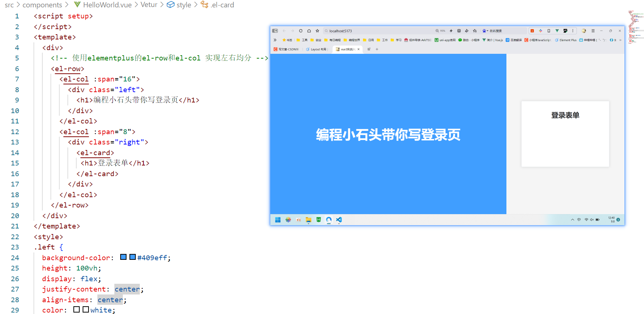Toggle browser sidebar panel icon

275,31
